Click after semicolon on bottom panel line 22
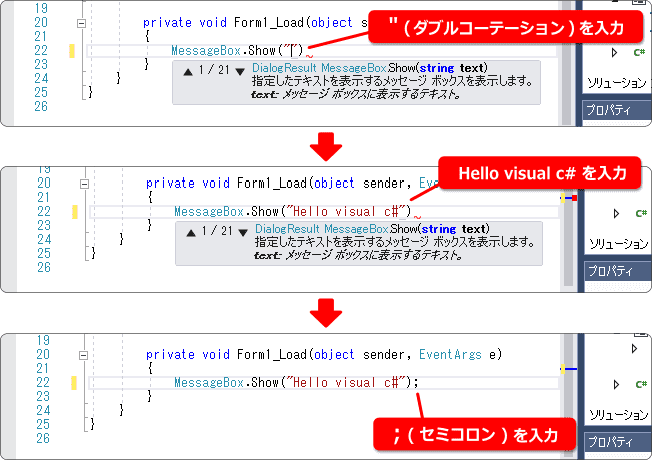 click(x=420, y=383)
